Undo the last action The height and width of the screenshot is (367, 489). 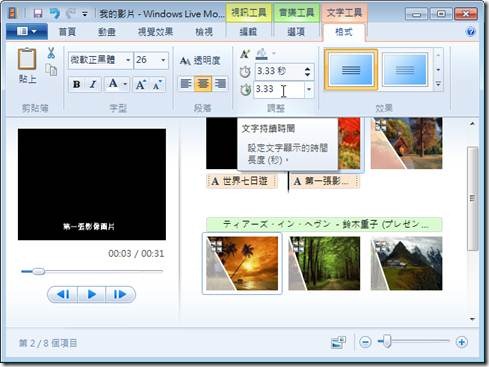tap(55, 13)
